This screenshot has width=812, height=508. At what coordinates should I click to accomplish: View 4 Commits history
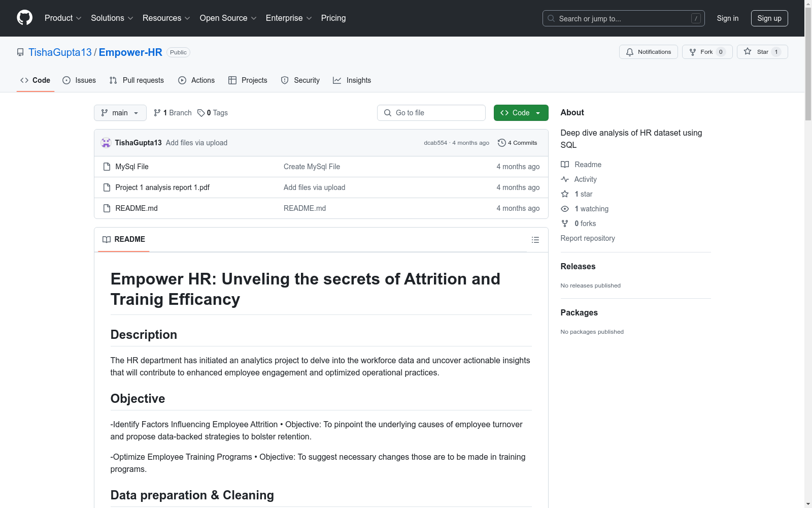518,143
